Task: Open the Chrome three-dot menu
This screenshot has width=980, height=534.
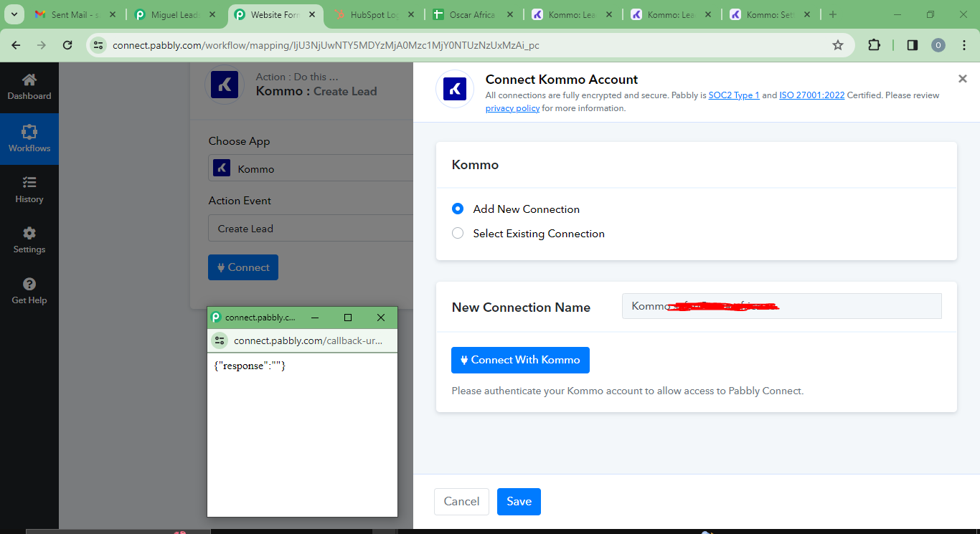Action: tap(963, 45)
